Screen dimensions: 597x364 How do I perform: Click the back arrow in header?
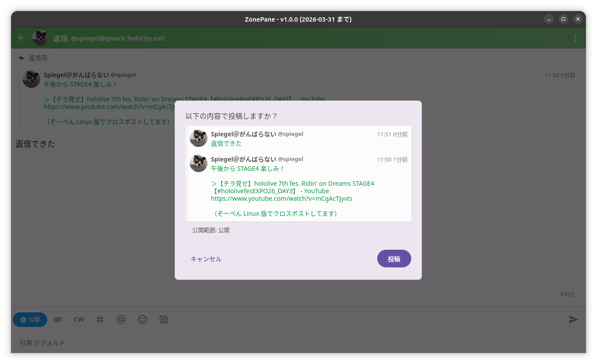22,38
